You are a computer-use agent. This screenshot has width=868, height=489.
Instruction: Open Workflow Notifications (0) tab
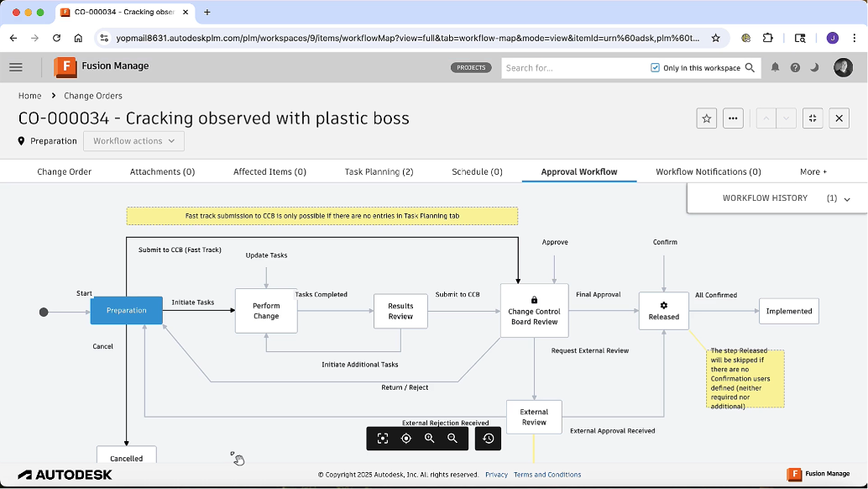click(x=709, y=171)
